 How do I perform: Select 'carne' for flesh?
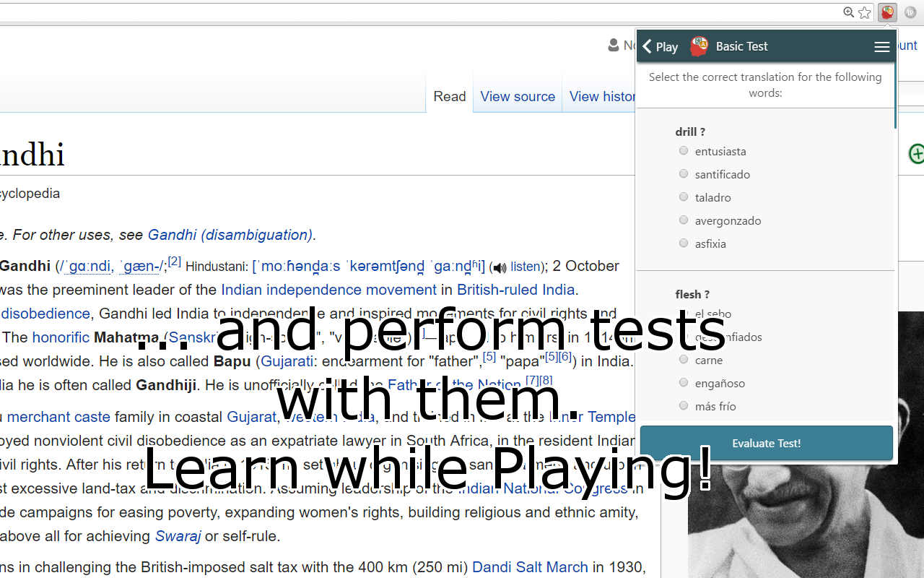(x=684, y=359)
